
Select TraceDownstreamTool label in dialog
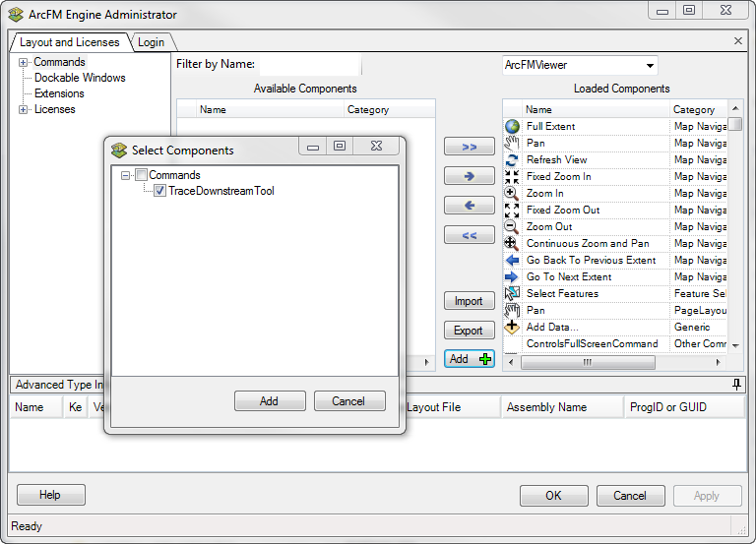221,191
